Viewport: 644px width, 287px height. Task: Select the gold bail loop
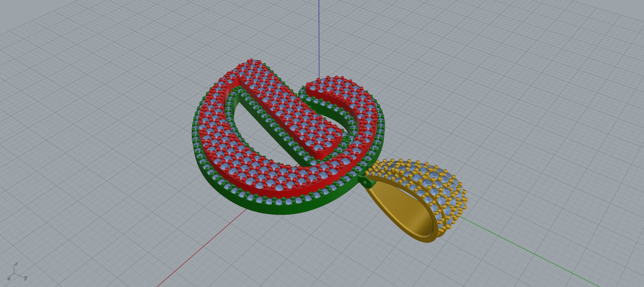[416, 201]
